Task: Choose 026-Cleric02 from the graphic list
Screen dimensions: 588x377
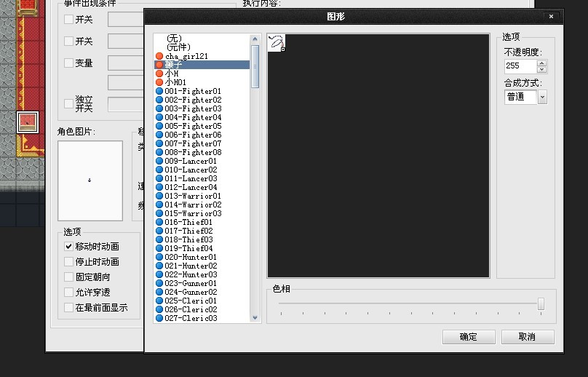Action: pos(202,309)
